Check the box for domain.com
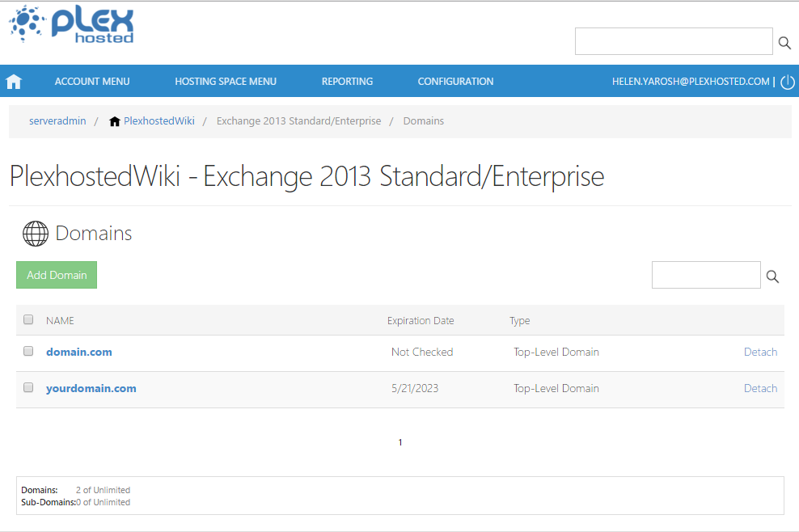 click(28, 351)
